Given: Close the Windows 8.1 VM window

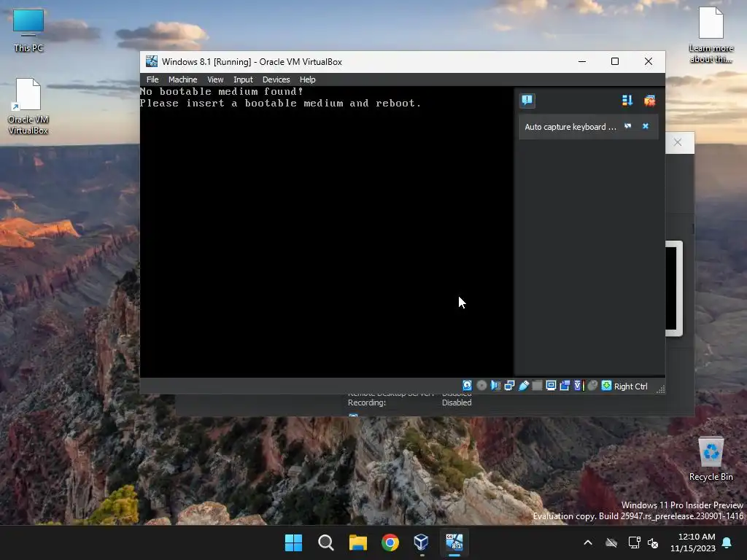Looking at the screenshot, I should click(648, 61).
